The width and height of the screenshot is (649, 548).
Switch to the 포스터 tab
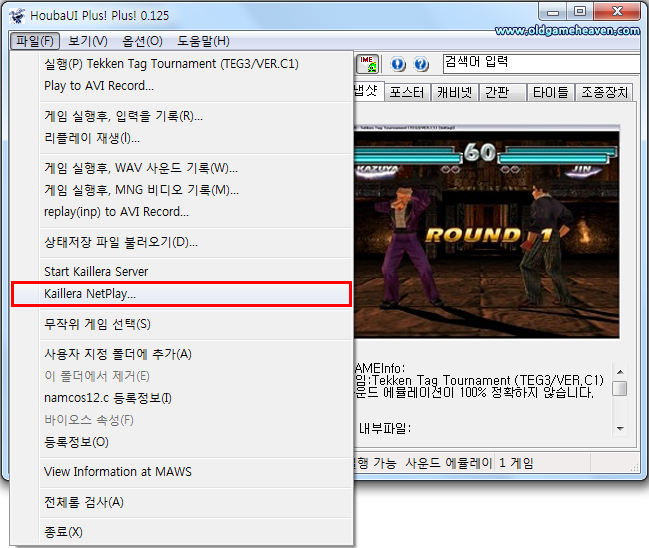pos(407,92)
